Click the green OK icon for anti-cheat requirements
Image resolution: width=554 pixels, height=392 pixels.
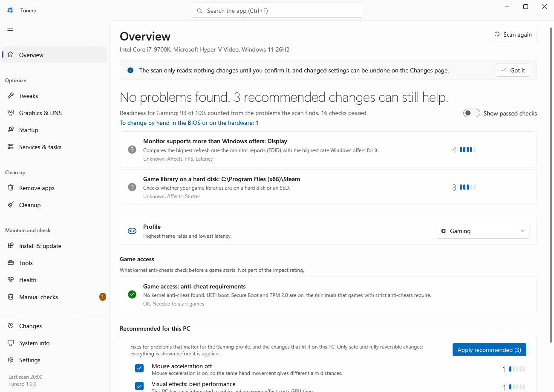(132, 294)
